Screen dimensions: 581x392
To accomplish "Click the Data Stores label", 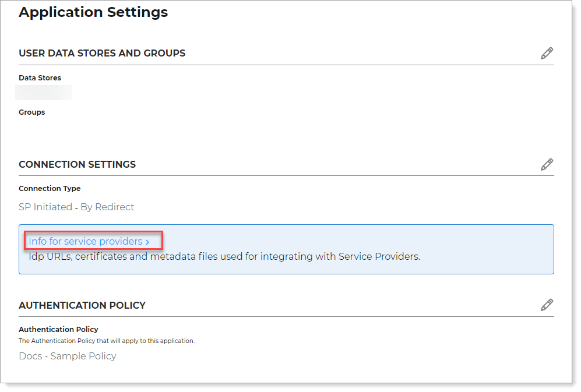I will pyautogui.click(x=40, y=78).
